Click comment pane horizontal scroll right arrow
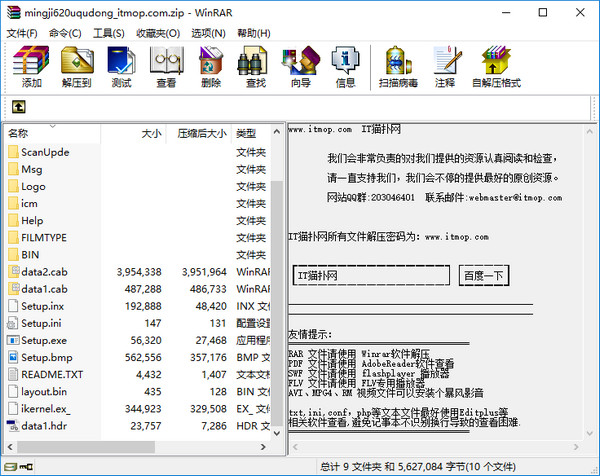The height and width of the screenshot is (476, 600). (576, 447)
